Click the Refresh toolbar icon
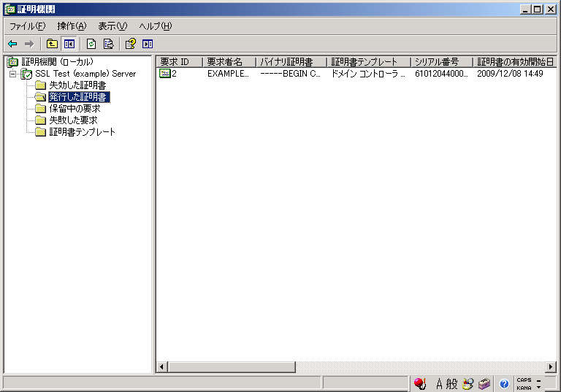The height and width of the screenshot is (392, 561). [x=91, y=44]
